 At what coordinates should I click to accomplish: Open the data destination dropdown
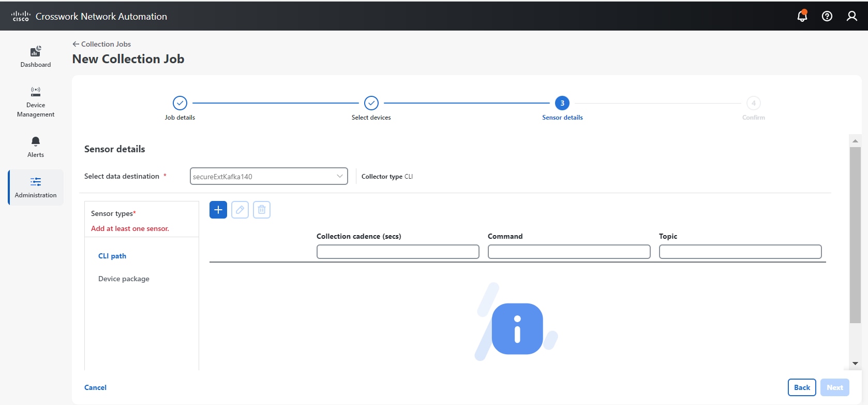pyautogui.click(x=269, y=176)
